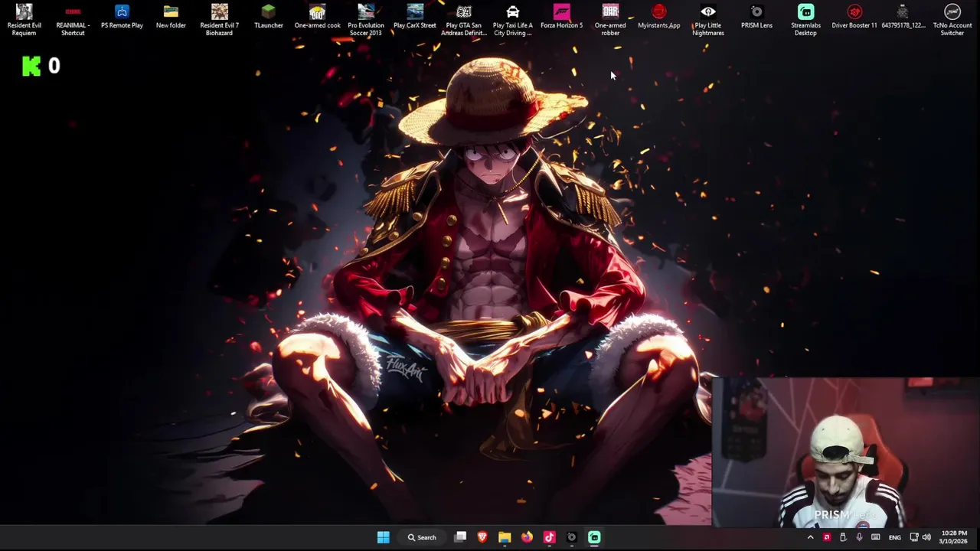
Task: Click the taskbar Search box
Action: [422, 537]
